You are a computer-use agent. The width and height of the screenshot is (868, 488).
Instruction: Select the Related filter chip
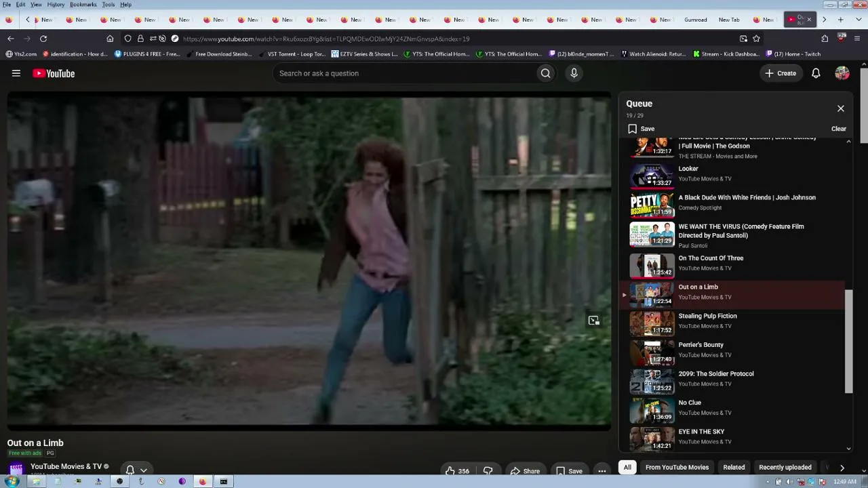click(734, 467)
